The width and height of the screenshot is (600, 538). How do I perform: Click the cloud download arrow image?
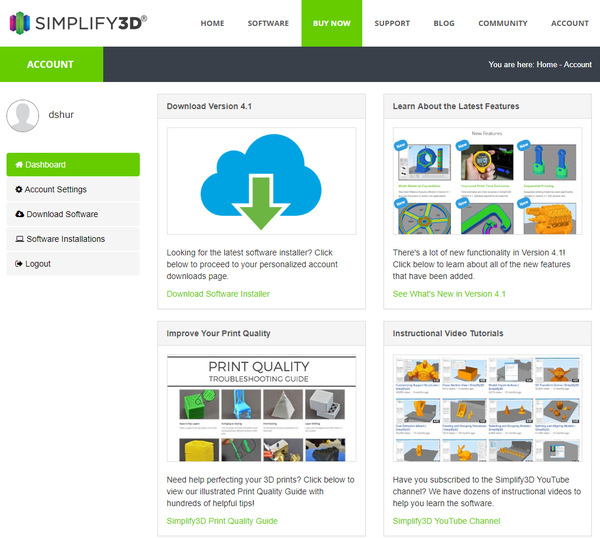point(260,178)
